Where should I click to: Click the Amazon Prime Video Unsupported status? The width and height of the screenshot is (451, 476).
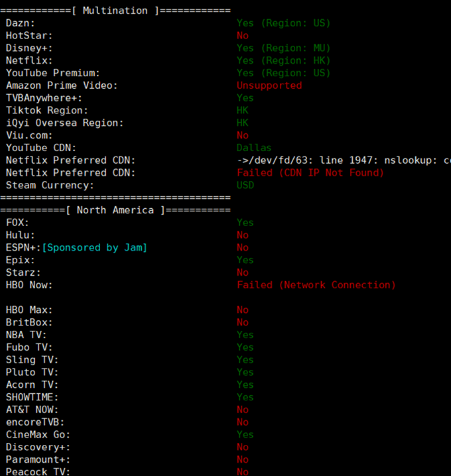[269, 86]
